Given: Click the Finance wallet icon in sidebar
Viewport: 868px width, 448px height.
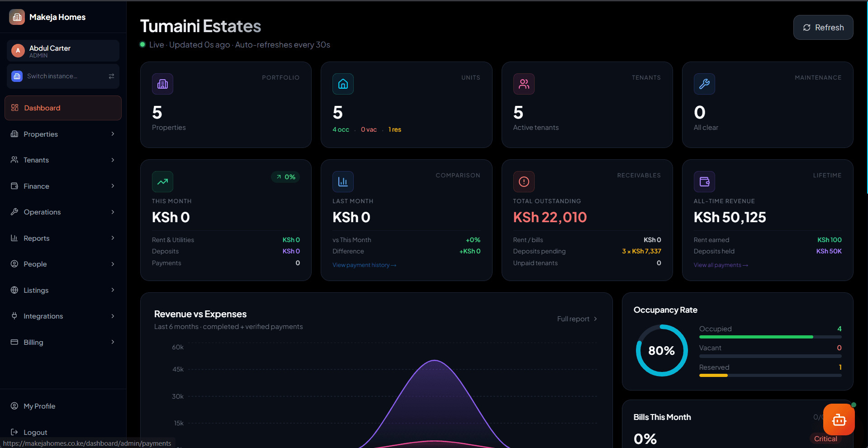Looking at the screenshot, I should click(14, 186).
